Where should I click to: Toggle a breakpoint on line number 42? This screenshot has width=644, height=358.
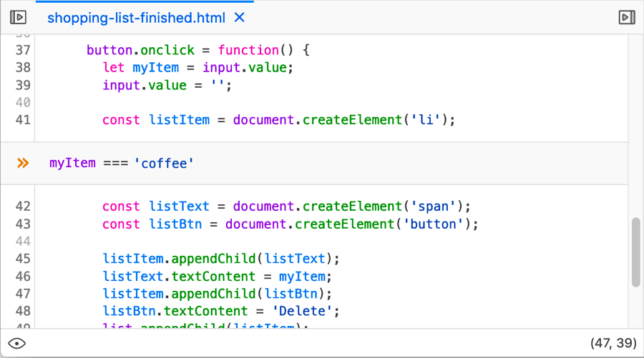click(x=23, y=207)
